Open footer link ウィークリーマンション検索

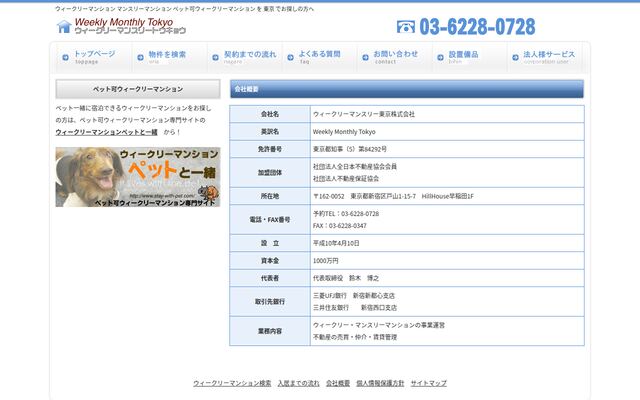(x=232, y=383)
